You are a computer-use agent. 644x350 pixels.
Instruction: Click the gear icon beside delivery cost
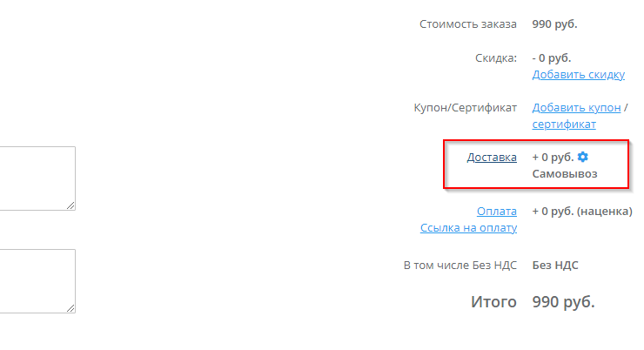(583, 157)
